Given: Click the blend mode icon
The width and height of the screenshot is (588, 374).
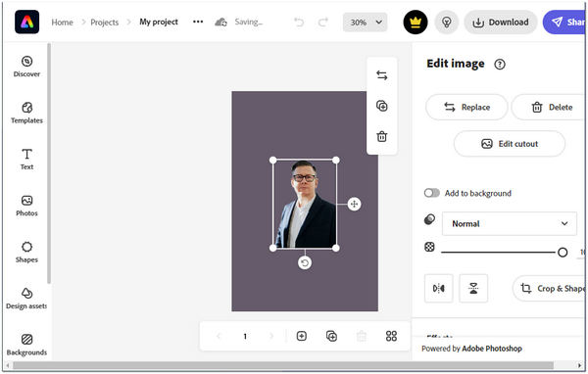Looking at the screenshot, I should click(x=429, y=219).
